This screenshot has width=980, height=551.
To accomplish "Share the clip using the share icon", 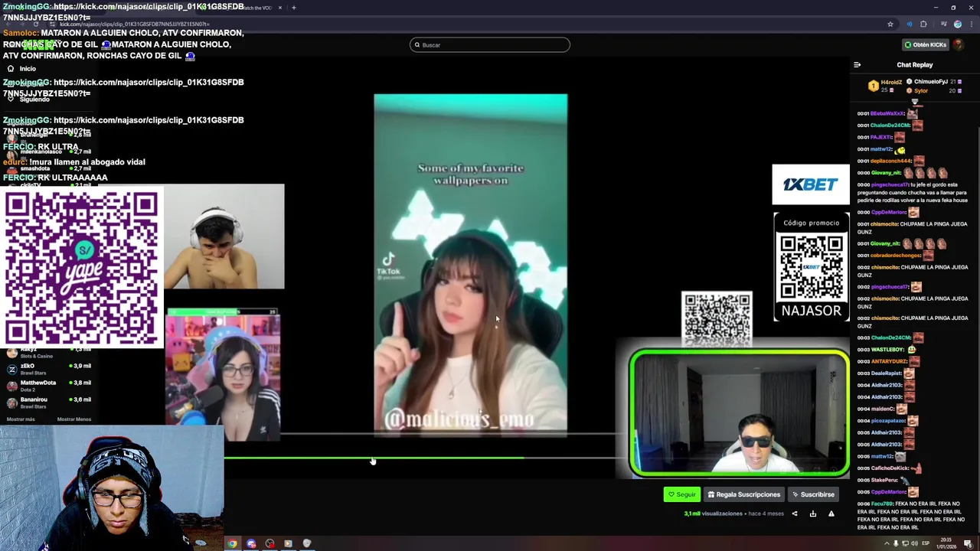I will click(x=795, y=514).
